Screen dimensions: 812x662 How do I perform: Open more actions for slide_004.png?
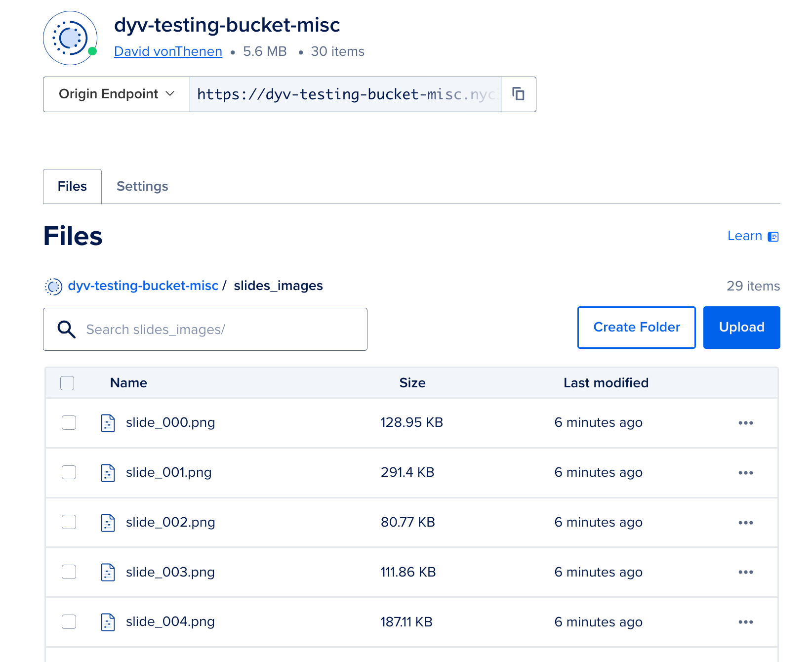[x=746, y=622]
